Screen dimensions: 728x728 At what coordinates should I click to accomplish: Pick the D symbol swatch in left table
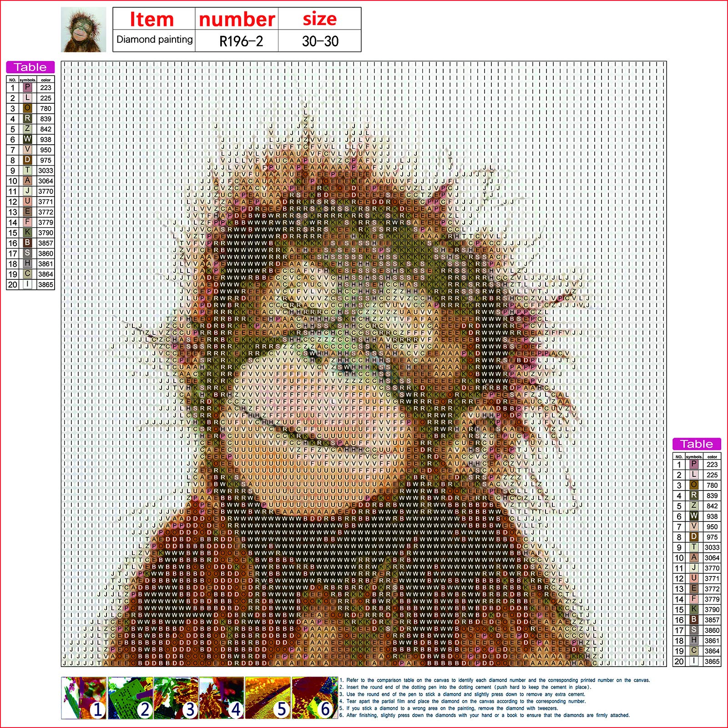click(x=27, y=160)
